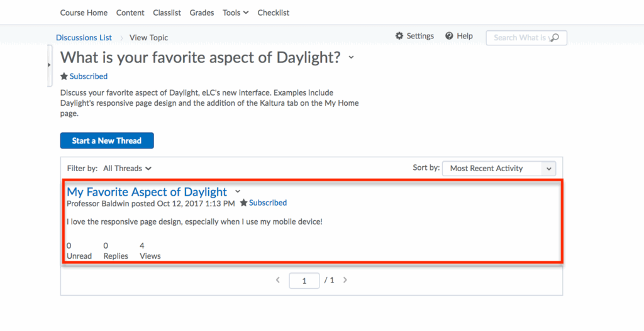
Task: Click the page number input field
Action: 304,281
